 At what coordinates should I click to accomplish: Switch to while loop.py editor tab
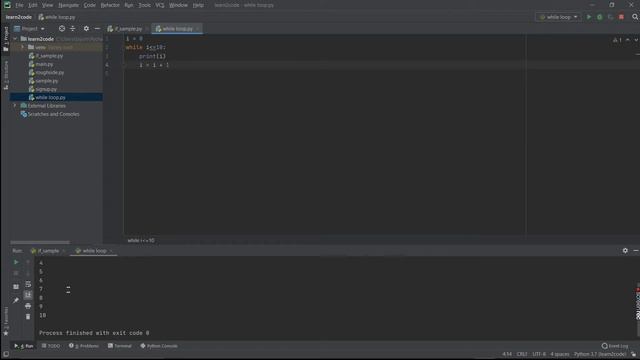174,29
